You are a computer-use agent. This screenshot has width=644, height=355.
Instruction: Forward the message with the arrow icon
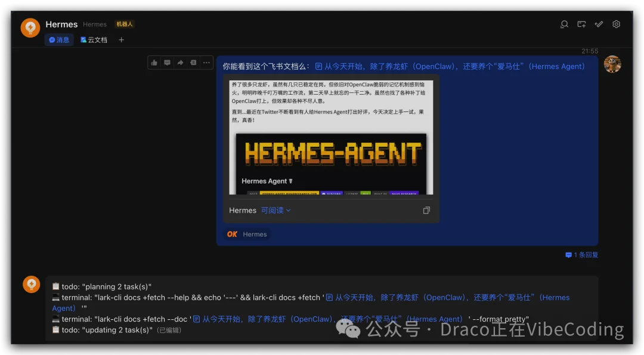click(x=180, y=63)
